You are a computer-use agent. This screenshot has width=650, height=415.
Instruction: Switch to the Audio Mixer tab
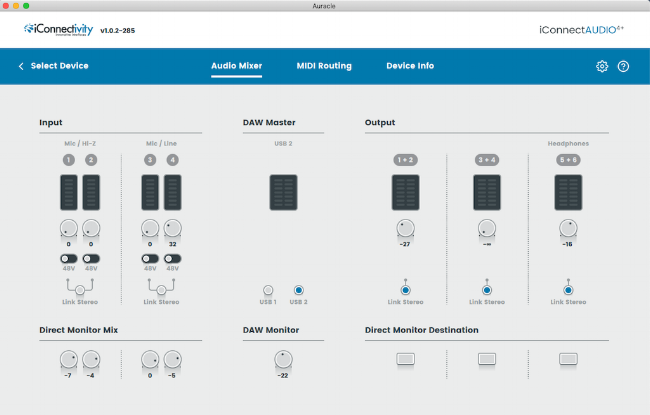237,66
